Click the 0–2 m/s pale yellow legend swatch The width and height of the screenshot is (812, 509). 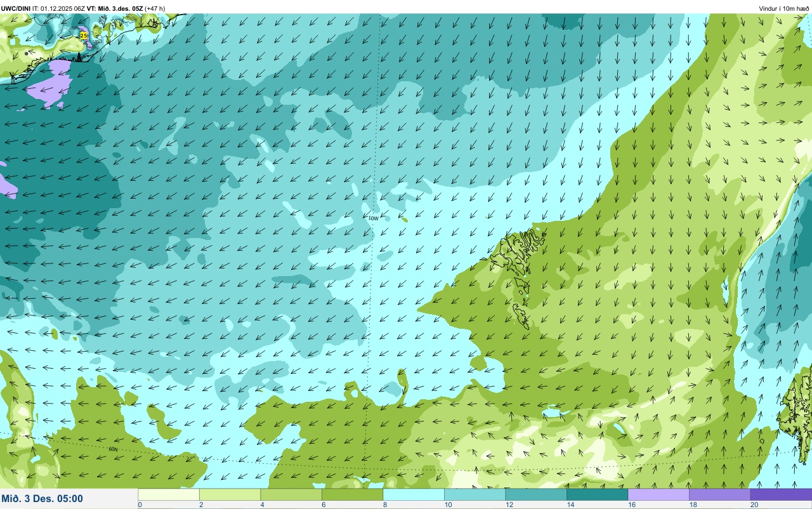(169, 494)
